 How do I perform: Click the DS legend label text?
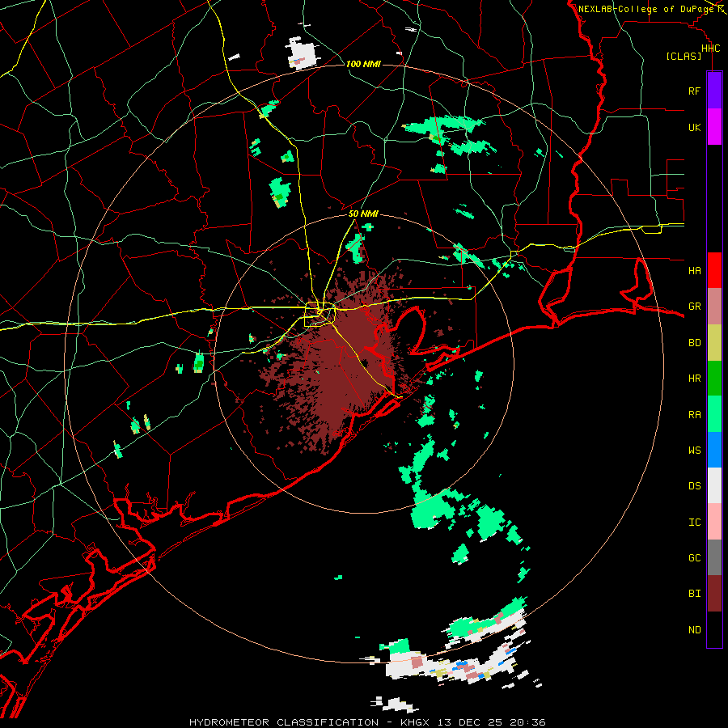(694, 485)
